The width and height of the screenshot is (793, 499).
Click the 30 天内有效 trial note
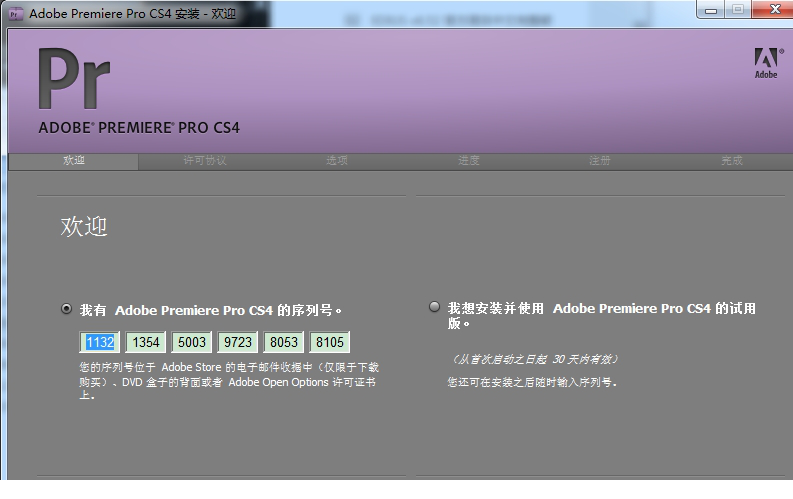coord(534,359)
